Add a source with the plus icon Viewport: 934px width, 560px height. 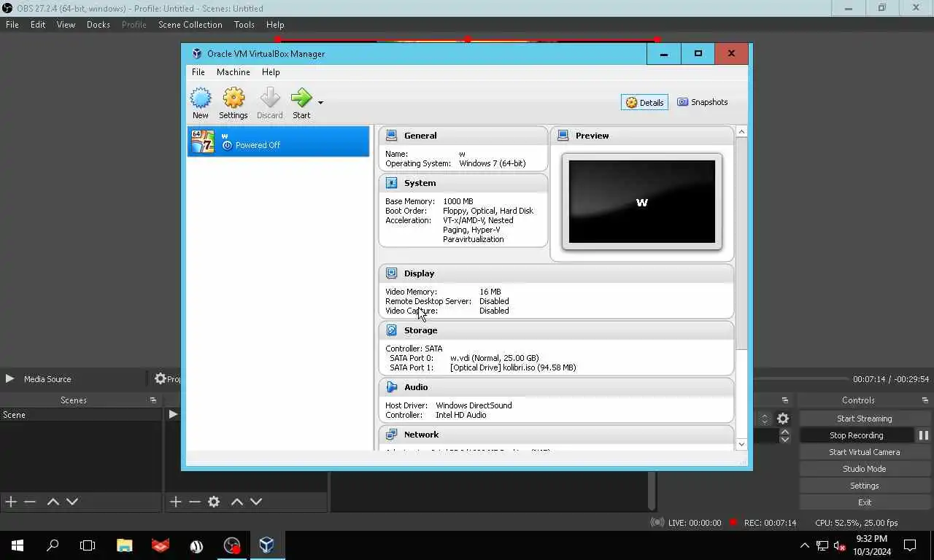pos(175,502)
